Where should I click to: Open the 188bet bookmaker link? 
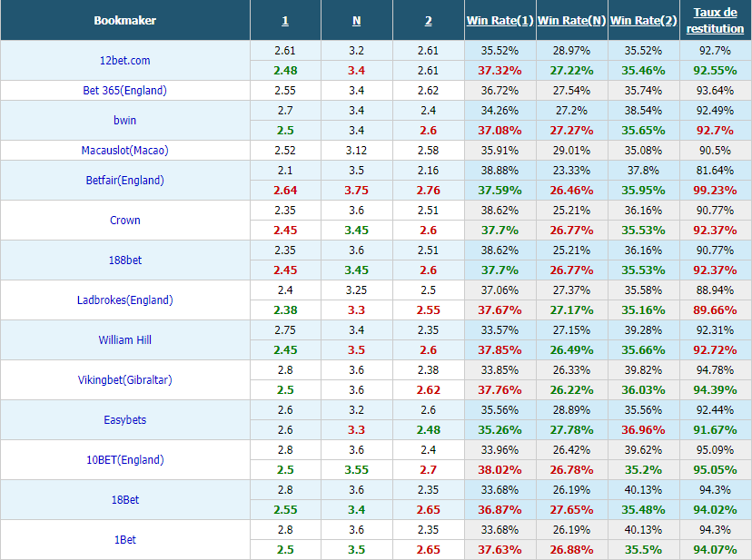click(x=124, y=260)
